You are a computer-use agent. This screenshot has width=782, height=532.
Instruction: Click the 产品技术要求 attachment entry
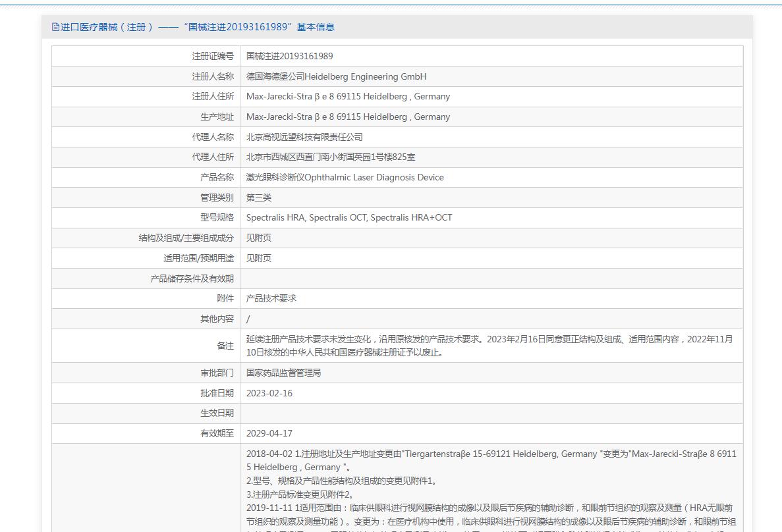[x=271, y=298]
